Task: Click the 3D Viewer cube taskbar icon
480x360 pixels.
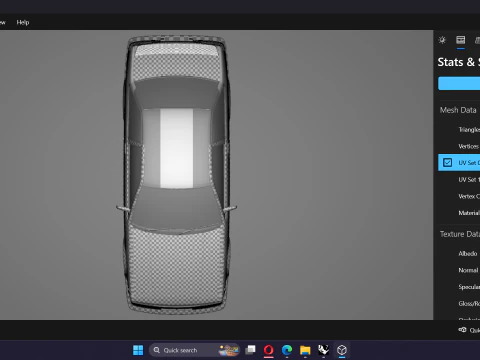Action: tap(342, 350)
